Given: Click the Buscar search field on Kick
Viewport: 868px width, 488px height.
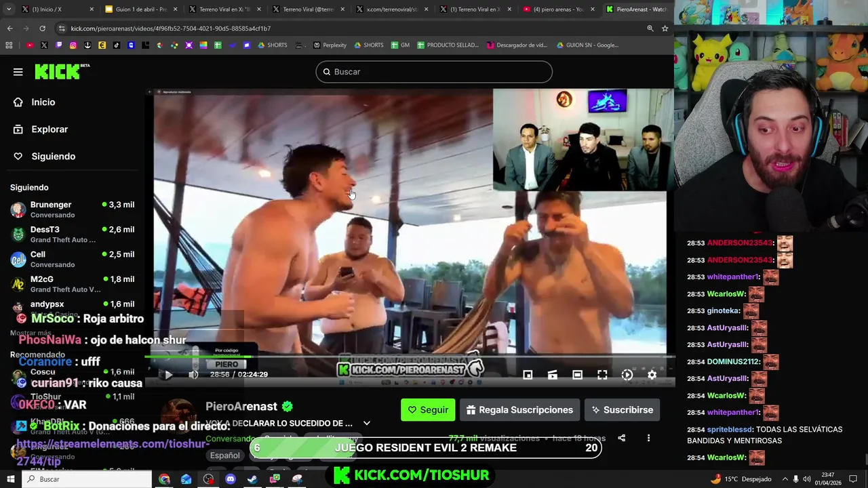Looking at the screenshot, I should (x=434, y=72).
